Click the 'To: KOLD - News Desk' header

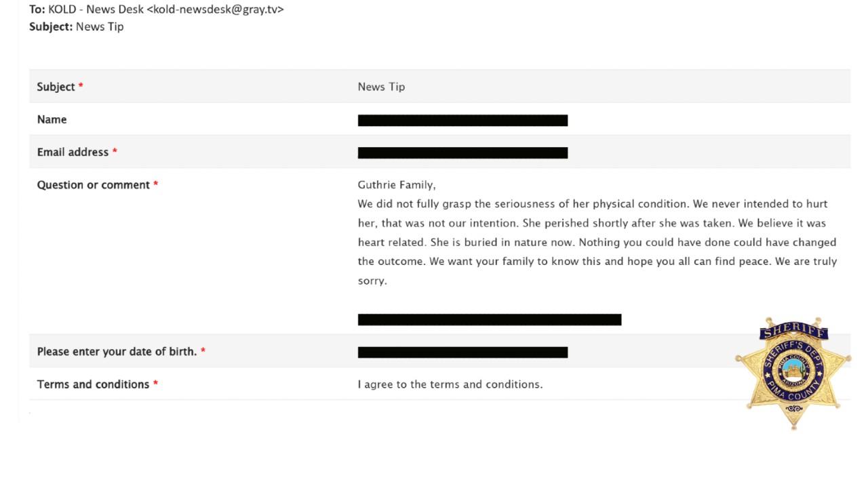tap(87, 9)
